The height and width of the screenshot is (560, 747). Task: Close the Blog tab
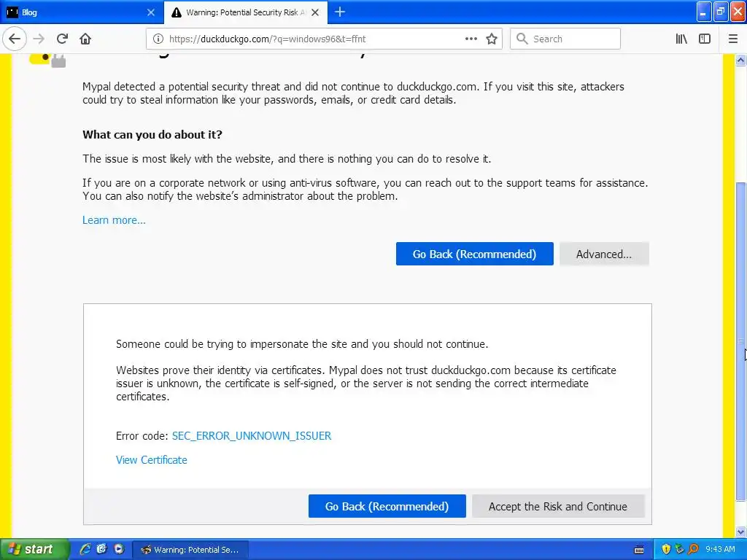coord(150,12)
